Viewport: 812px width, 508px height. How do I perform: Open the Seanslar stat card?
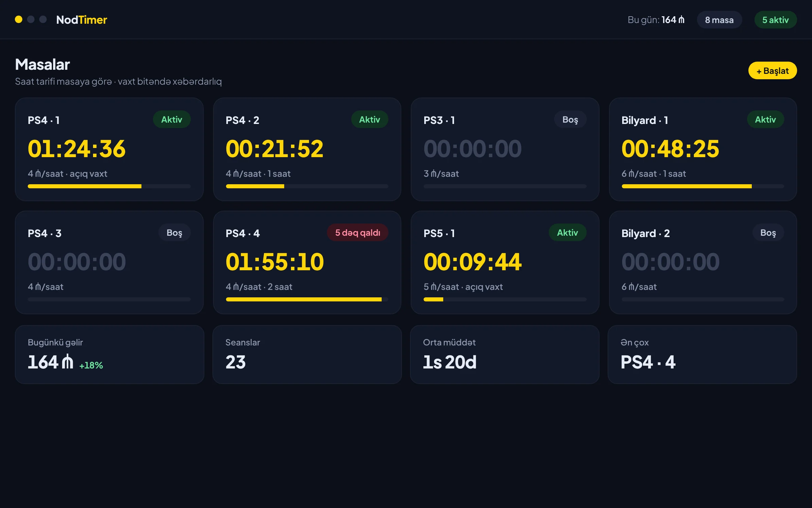point(307,355)
